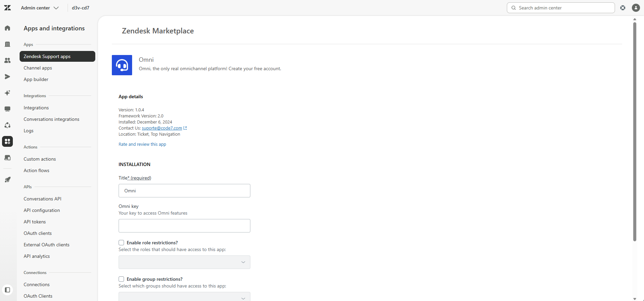Open Logs in sidebar
This screenshot has width=644, height=301.
pyautogui.click(x=28, y=131)
